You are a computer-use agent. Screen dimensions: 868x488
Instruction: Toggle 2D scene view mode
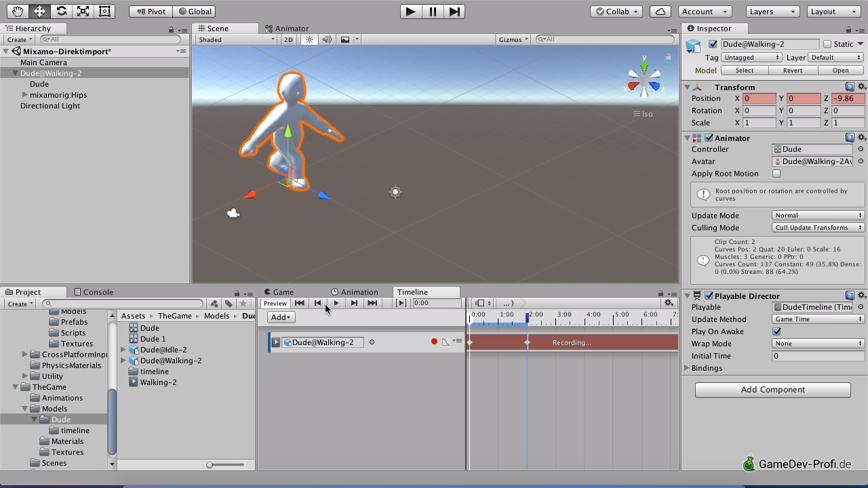click(288, 39)
